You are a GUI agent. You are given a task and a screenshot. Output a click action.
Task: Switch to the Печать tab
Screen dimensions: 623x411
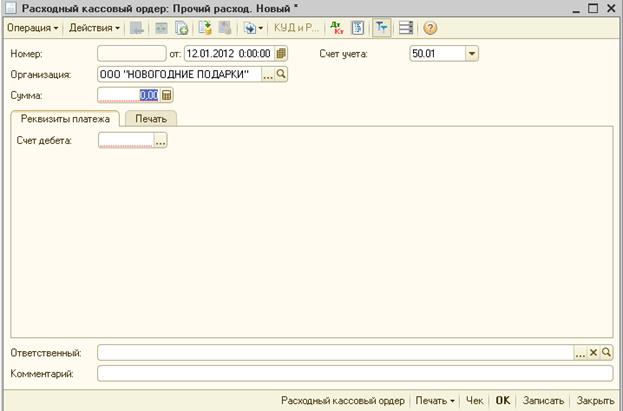point(151,119)
